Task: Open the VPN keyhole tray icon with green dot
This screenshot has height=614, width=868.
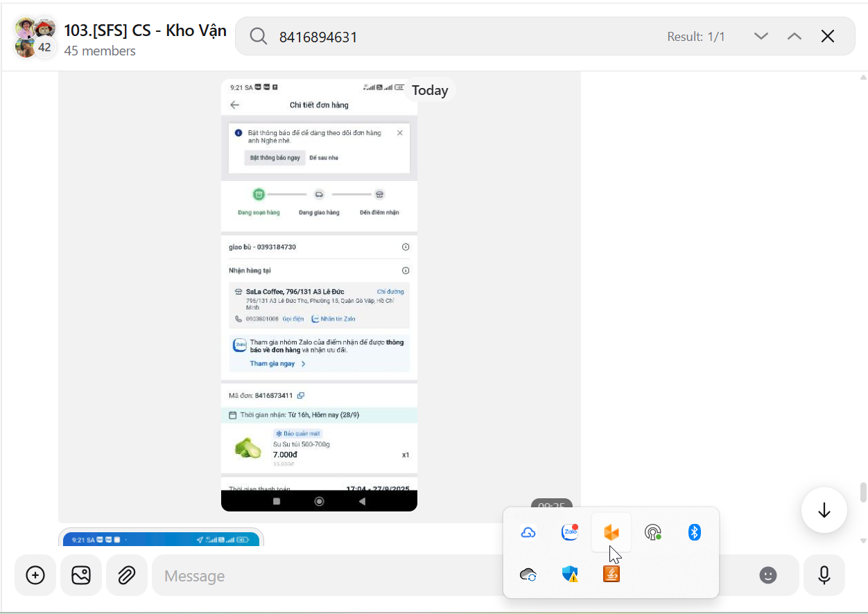Action: point(653,532)
